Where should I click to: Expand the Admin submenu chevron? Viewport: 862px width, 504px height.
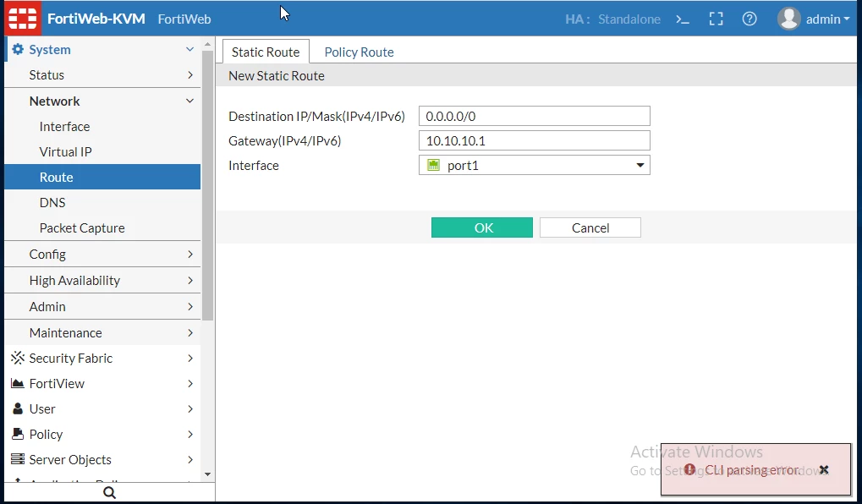tap(190, 307)
